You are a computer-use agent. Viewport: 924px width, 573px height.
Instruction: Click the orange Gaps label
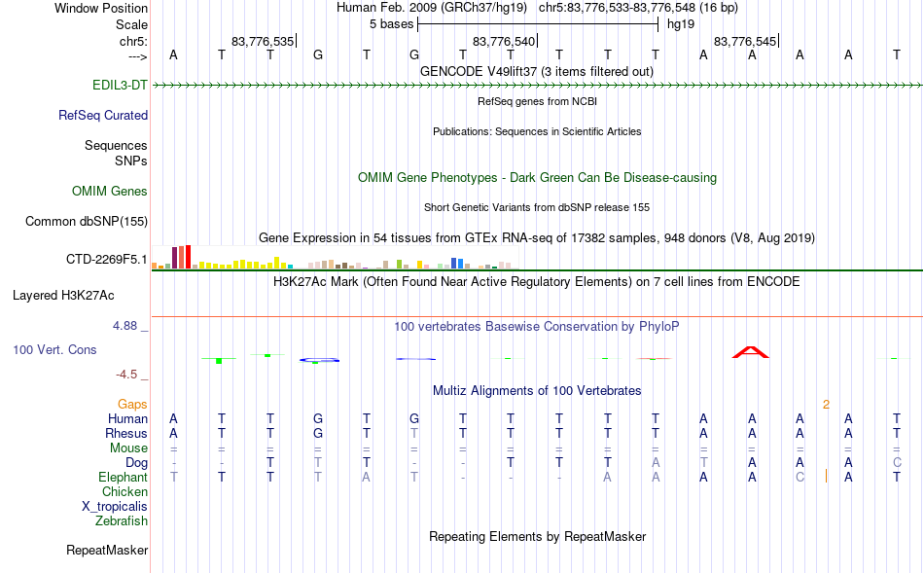point(132,404)
